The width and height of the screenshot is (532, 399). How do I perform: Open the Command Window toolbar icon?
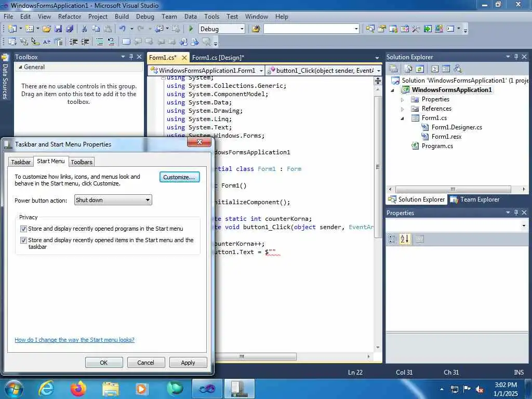point(450,29)
